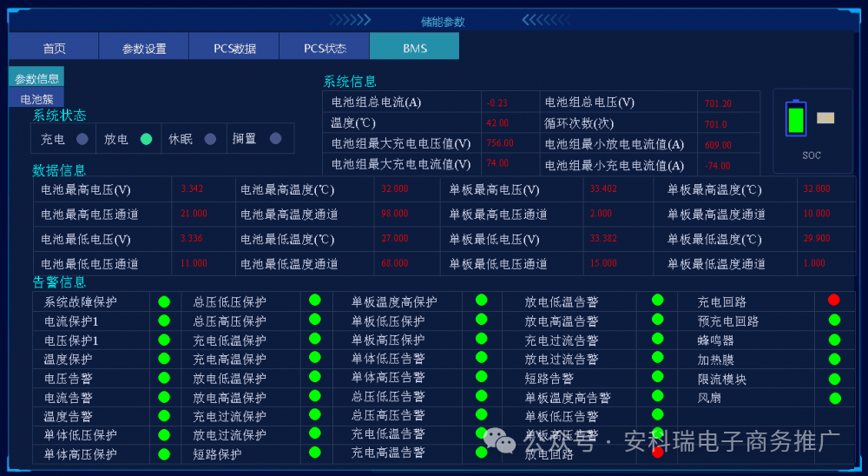Click the 电池最高温度通道 value 98.000

395,214
